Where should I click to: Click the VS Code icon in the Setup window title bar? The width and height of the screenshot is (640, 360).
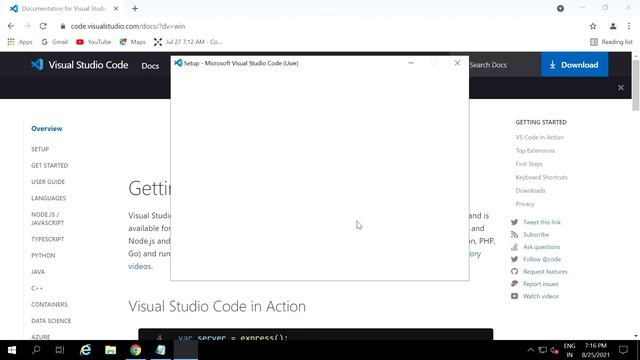tap(178, 63)
